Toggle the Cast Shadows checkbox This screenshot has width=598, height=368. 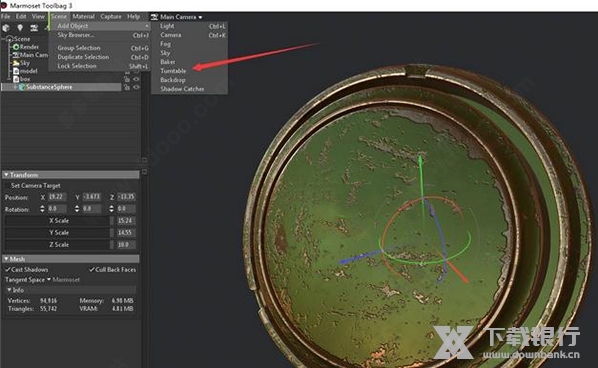[x=8, y=270]
